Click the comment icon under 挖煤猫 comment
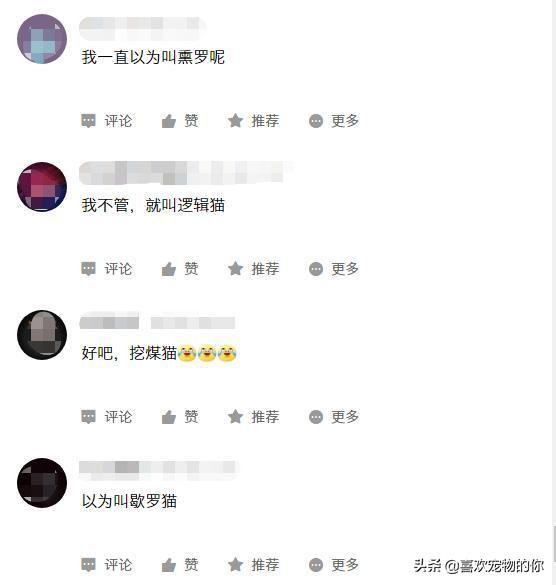 pos(88,417)
